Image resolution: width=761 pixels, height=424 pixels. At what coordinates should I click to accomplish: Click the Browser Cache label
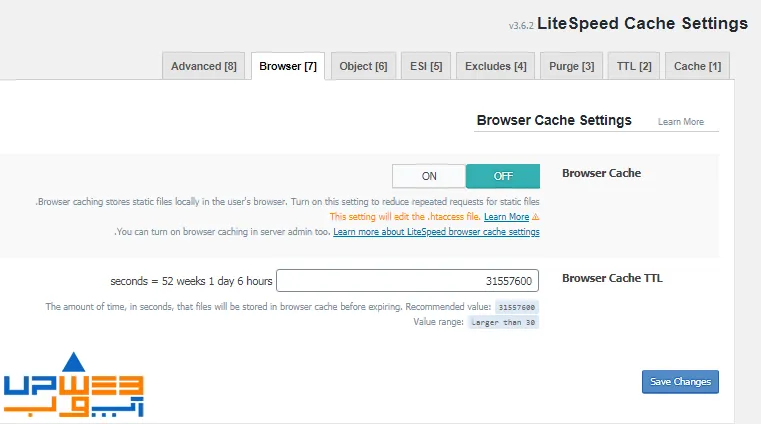click(601, 173)
